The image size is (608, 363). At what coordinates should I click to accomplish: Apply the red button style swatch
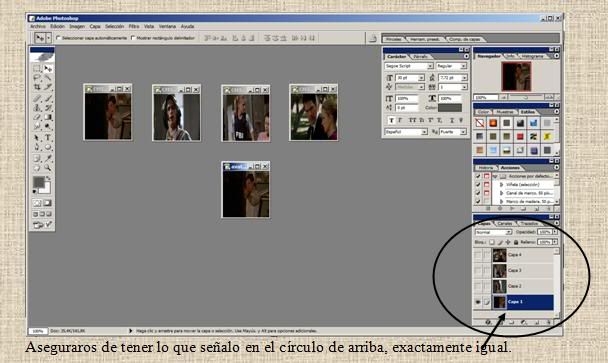click(520, 137)
